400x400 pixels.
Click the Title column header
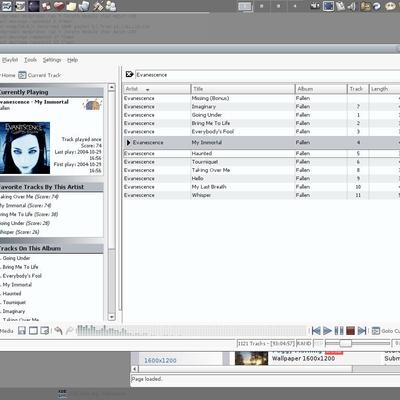pyautogui.click(x=243, y=89)
